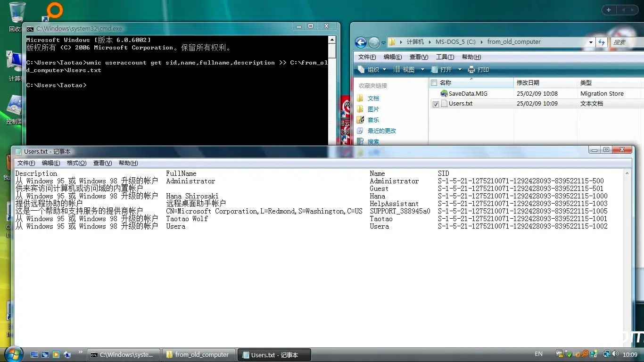
Task: Open the Explorer 工具(T) menu
Action: [x=445, y=57]
